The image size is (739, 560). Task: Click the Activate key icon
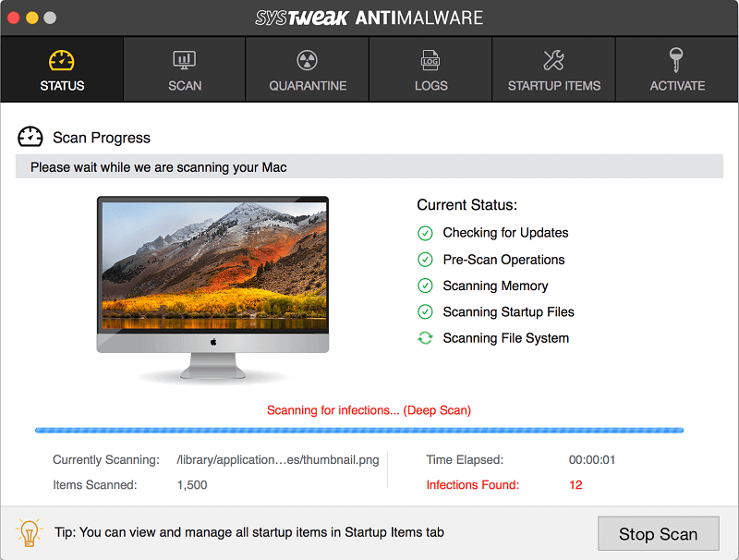pos(676,60)
